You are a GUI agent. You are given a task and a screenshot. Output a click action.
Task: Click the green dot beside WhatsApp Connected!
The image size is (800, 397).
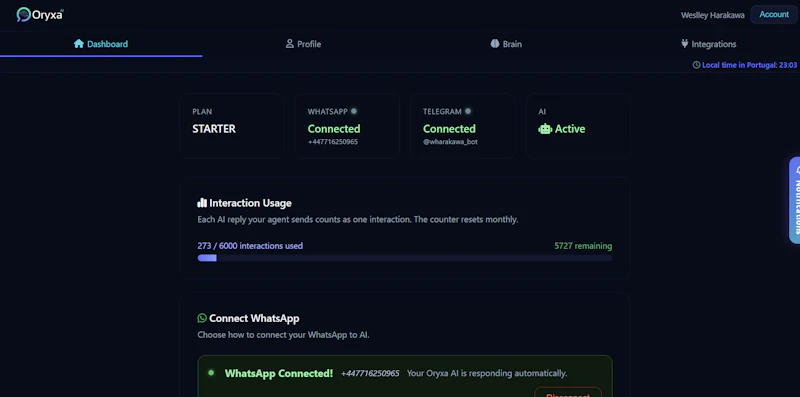point(211,373)
